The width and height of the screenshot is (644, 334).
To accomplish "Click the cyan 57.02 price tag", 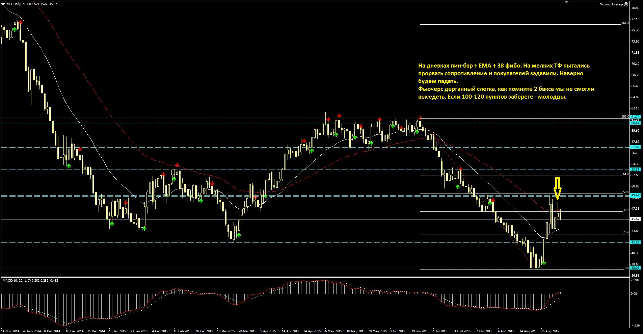I will click(x=635, y=147).
